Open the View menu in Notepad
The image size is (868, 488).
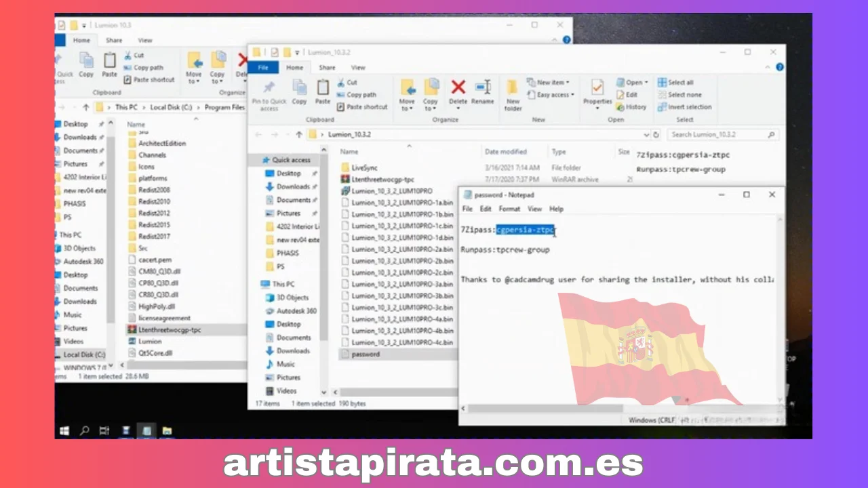(x=534, y=209)
